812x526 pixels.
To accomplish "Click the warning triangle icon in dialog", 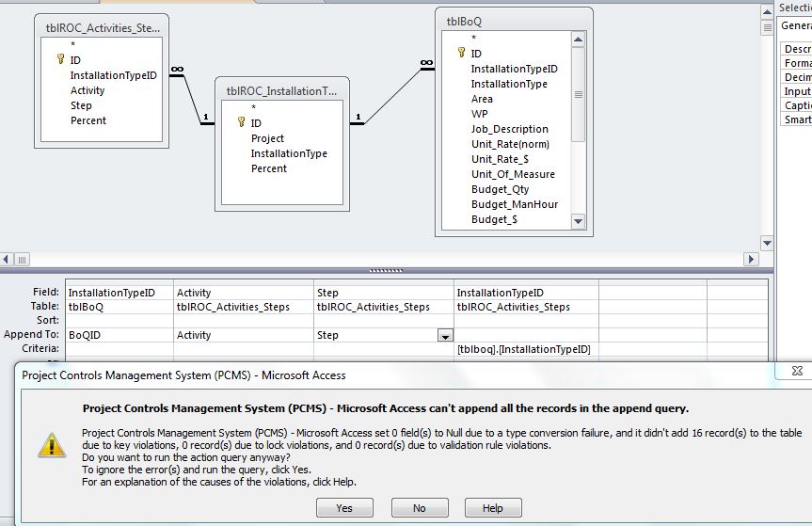I will pyautogui.click(x=52, y=445).
